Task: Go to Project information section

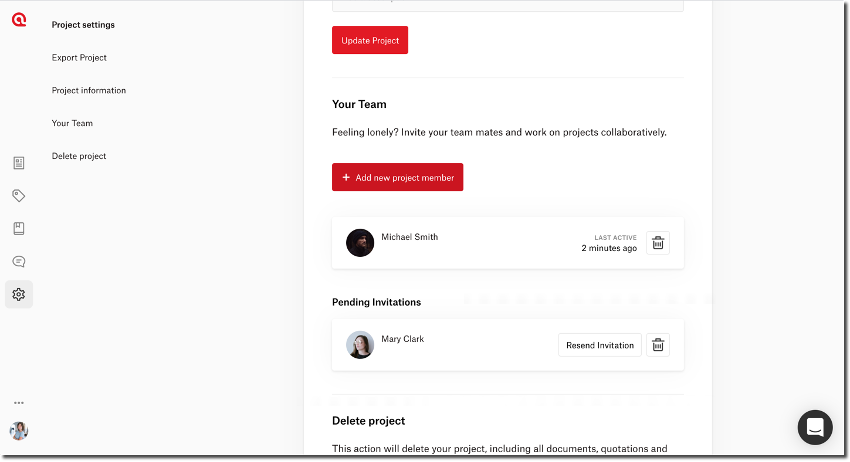Action: [89, 91]
